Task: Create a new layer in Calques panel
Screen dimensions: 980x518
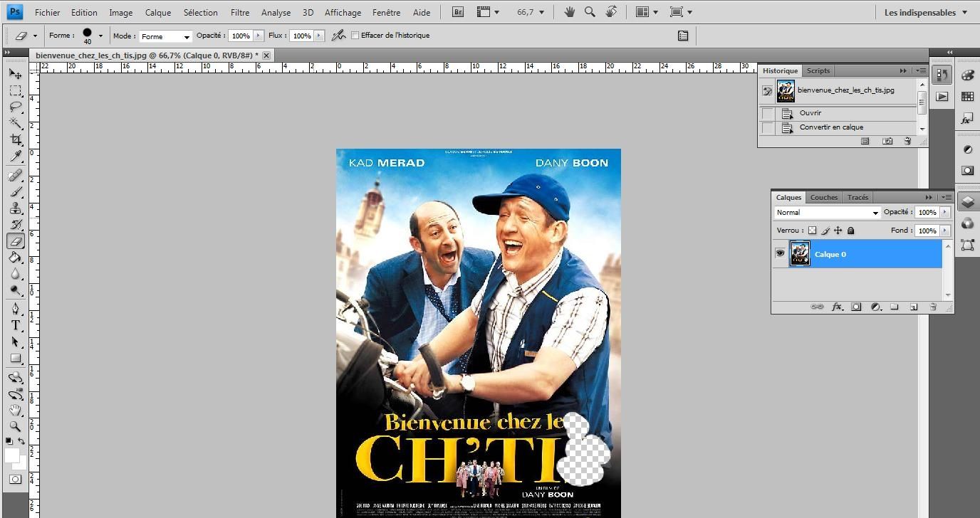Action: point(914,307)
